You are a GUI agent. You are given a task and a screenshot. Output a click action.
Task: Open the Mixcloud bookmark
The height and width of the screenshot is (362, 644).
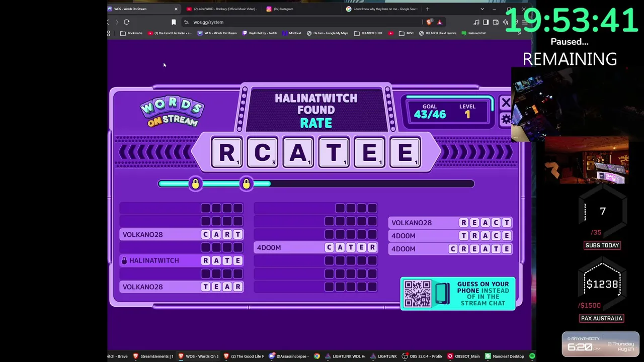(292, 33)
